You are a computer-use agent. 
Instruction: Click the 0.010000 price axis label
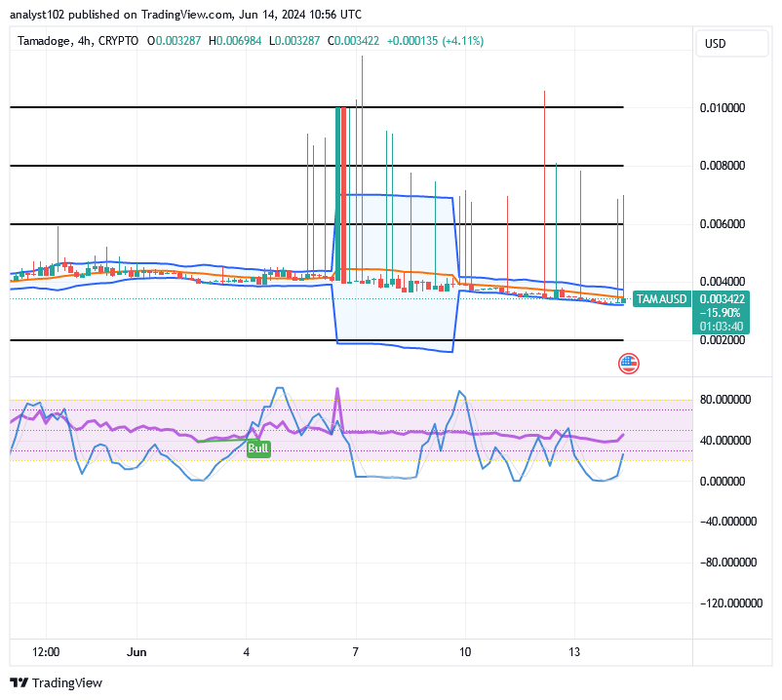[x=722, y=107]
